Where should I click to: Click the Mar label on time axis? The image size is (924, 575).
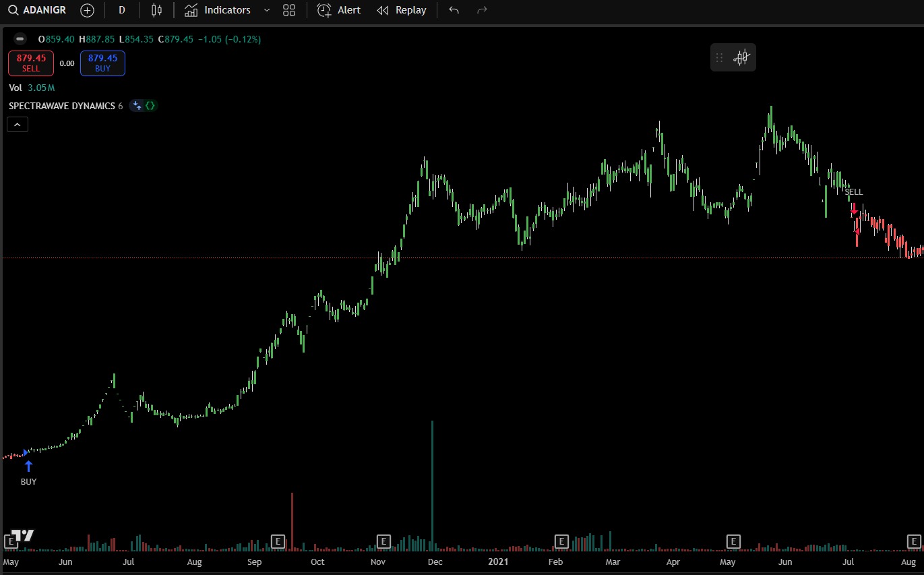613,562
